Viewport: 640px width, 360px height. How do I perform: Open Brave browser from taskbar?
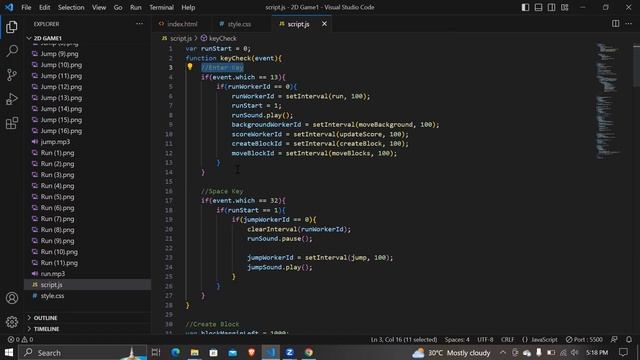251,352
